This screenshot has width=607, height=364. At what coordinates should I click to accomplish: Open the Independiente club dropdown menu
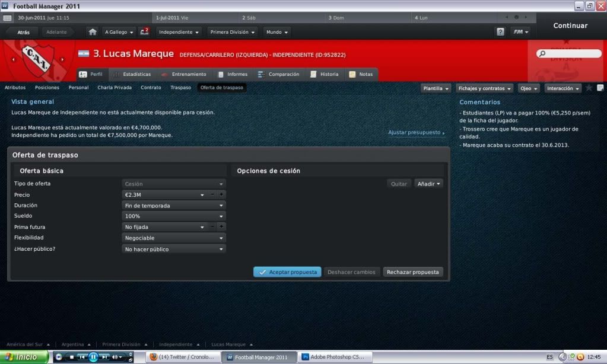point(179,32)
